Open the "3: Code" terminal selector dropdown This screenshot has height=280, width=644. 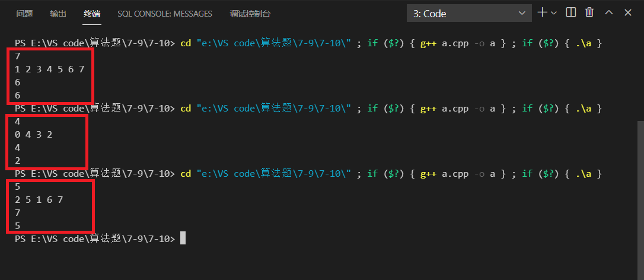pyautogui.click(x=470, y=13)
